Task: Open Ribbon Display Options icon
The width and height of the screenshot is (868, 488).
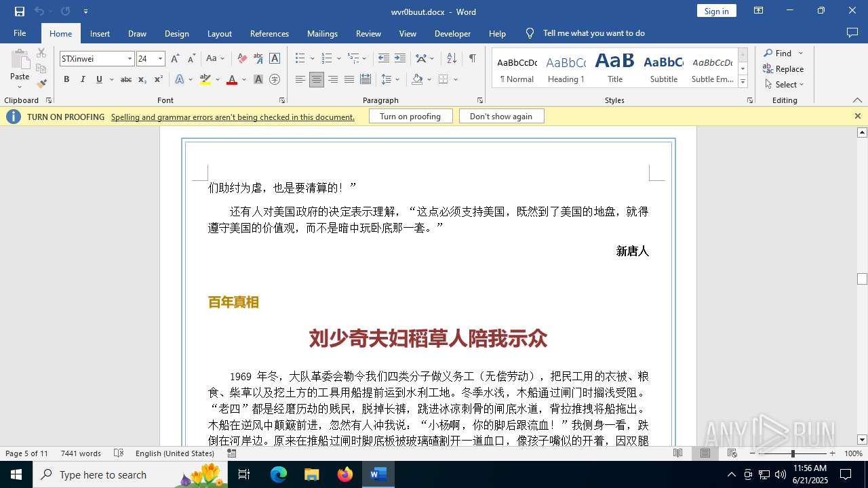Action: click(759, 11)
